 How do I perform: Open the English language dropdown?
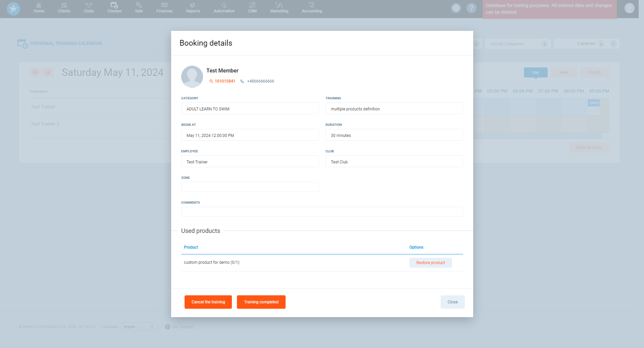pyautogui.click(x=139, y=327)
